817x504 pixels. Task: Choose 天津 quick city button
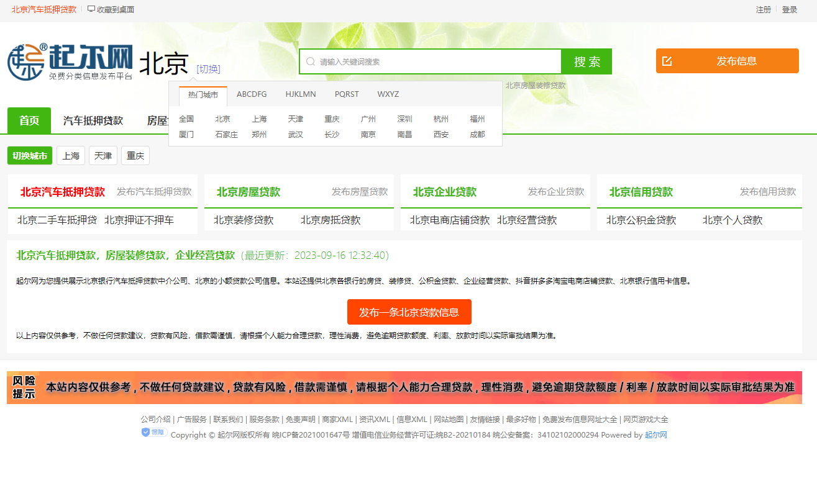click(103, 156)
